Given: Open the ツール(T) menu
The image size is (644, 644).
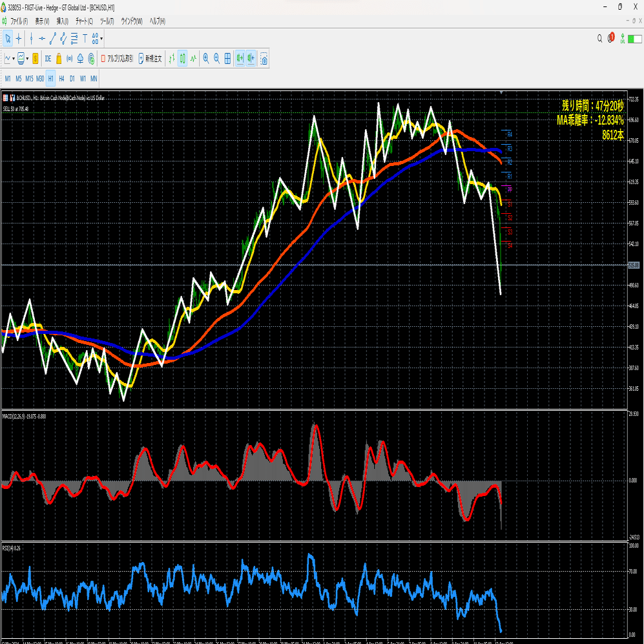Looking at the screenshot, I should click(x=107, y=21).
